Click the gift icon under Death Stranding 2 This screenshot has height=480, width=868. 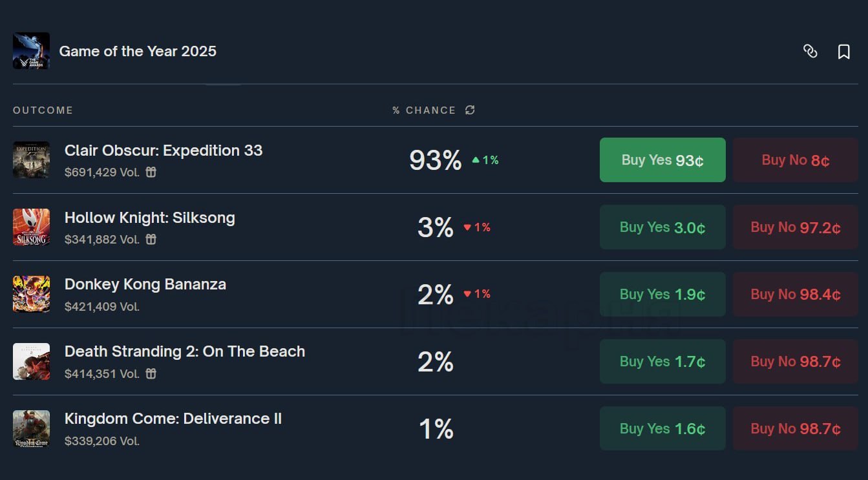point(151,374)
